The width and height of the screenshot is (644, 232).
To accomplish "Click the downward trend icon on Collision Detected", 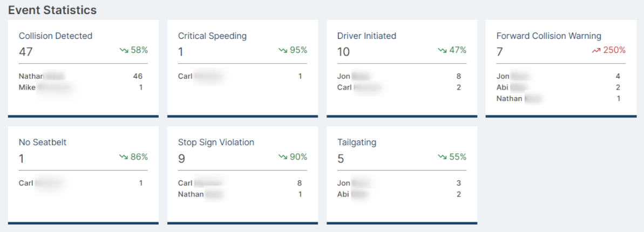I will coord(124,51).
